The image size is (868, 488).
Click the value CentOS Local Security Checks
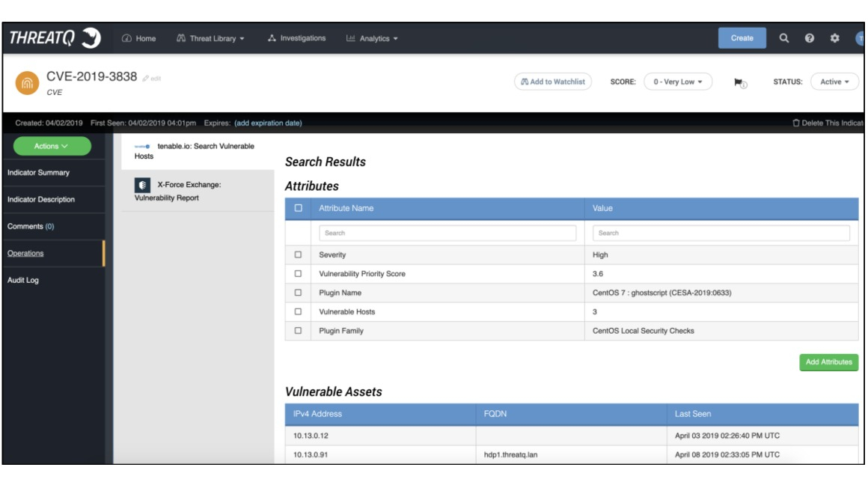coord(644,331)
